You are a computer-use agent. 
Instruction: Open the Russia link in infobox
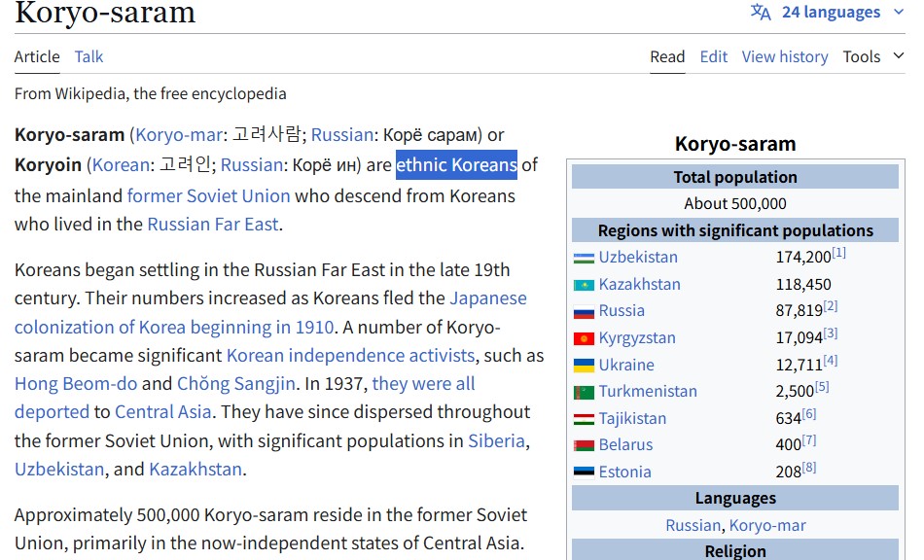(622, 310)
